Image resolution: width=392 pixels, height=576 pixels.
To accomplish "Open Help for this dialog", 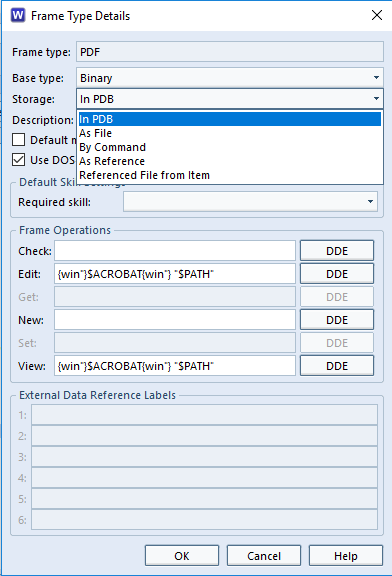I will pyautogui.click(x=346, y=555).
